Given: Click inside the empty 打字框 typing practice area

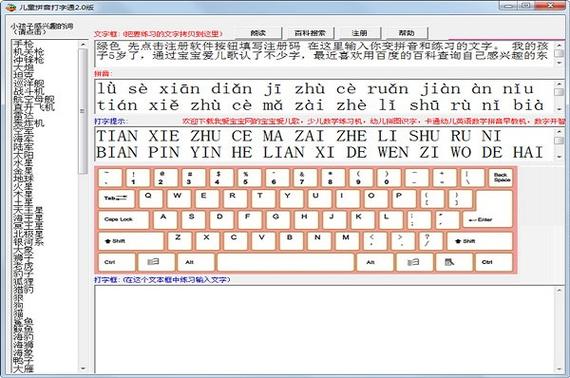Looking at the screenshot, I should 324,329.
